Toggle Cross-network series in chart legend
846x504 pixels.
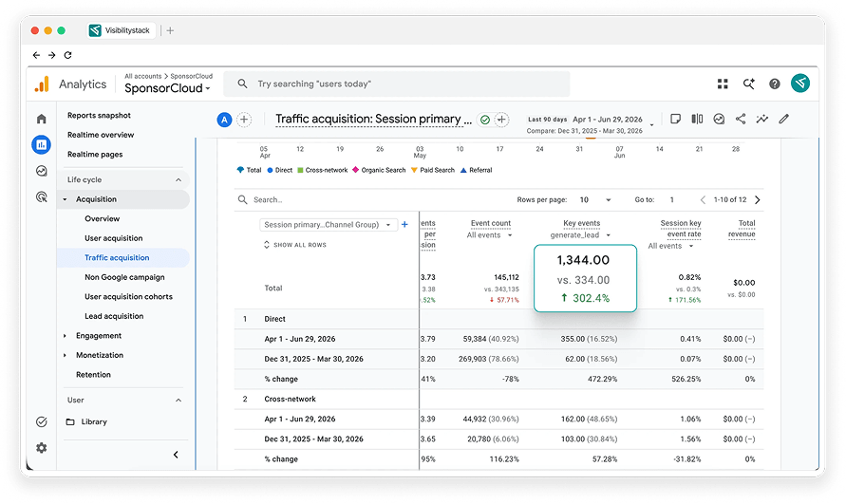pos(323,170)
